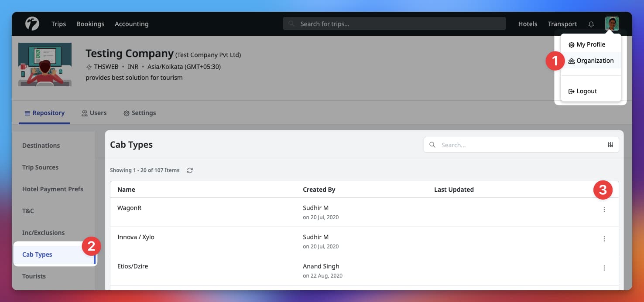644x302 pixels.
Task: Click the user avatar in header
Action: (x=612, y=24)
